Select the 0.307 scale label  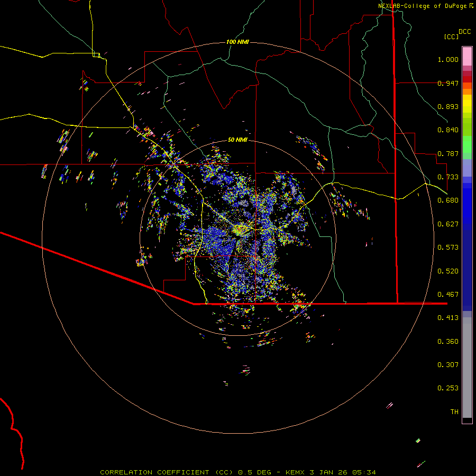[448, 365]
